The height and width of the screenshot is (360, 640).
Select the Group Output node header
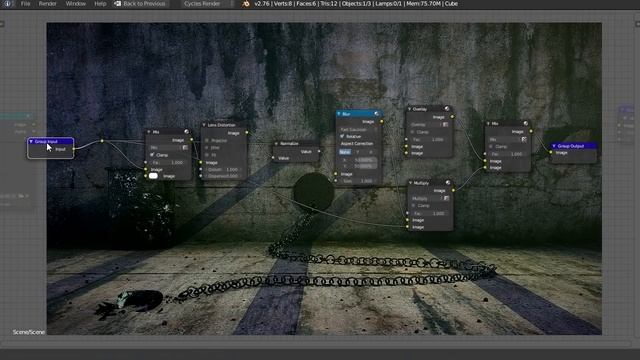tap(574, 146)
